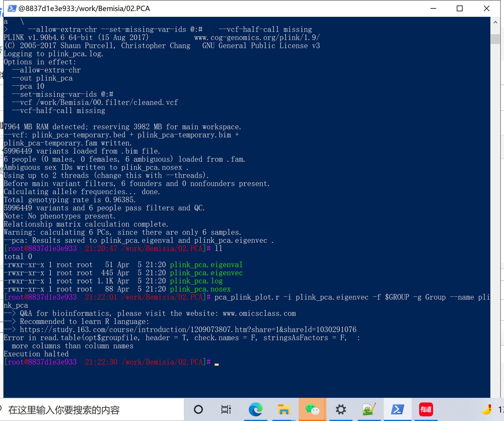This screenshot has height=421, width=504.
Task: Click 'Total genotyping rate is 0.96385.' line
Action: click(70, 200)
